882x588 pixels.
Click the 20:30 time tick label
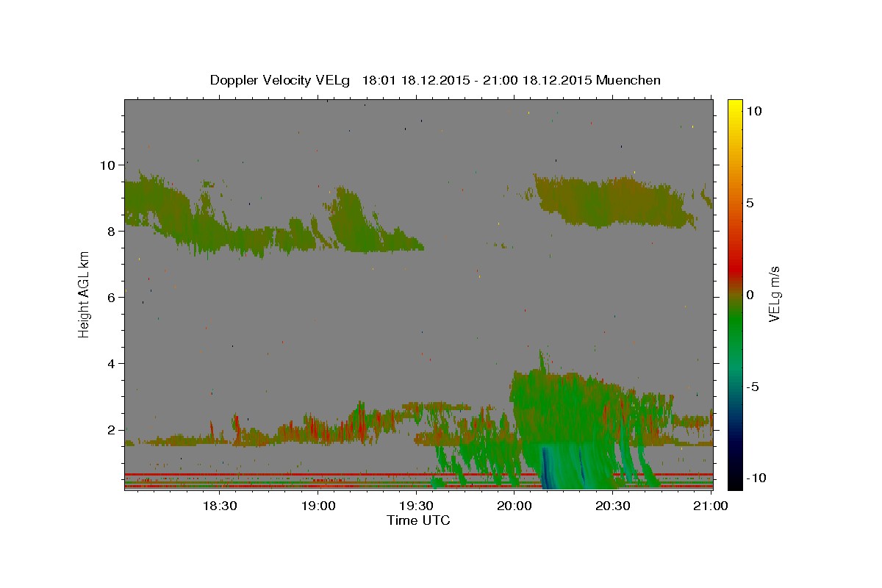pos(612,506)
